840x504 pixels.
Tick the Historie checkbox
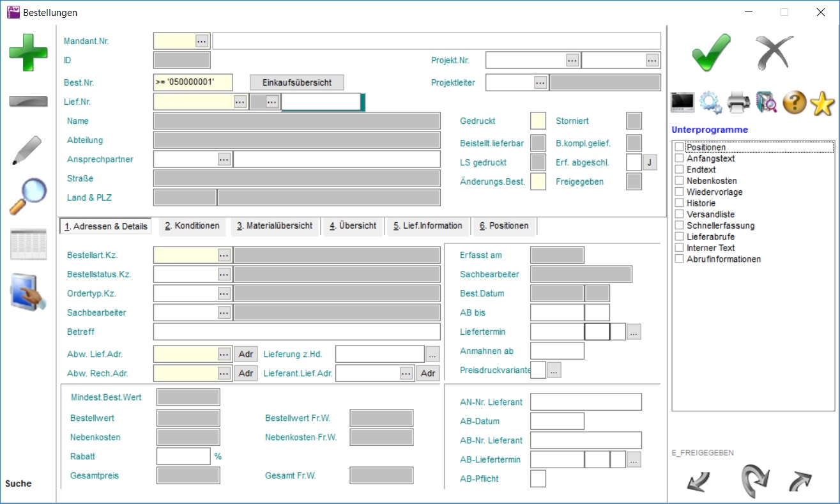[x=680, y=203]
